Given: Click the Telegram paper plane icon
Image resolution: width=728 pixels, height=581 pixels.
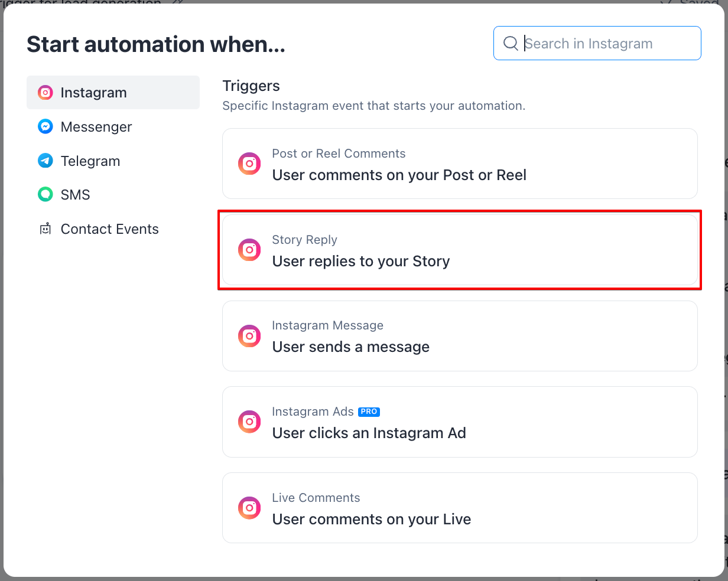Looking at the screenshot, I should [x=45, y=161].
